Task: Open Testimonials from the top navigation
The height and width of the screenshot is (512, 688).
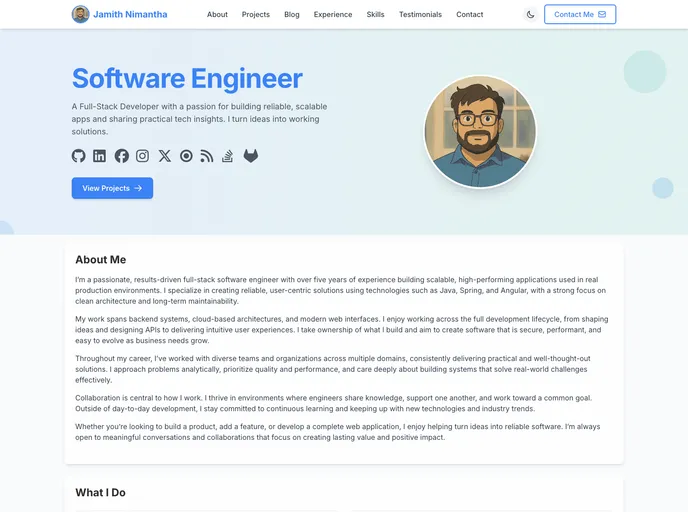Action: (420, 15)
